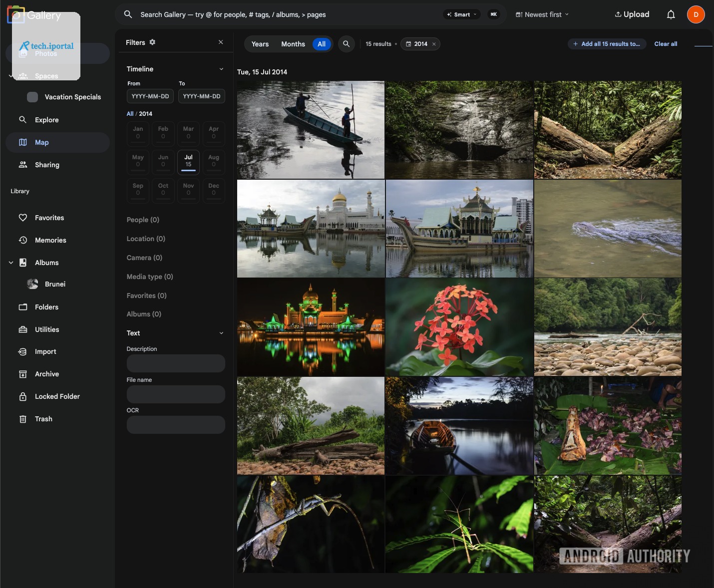Open the notifications bell
714x588 pixels.
tap(671, 14)
